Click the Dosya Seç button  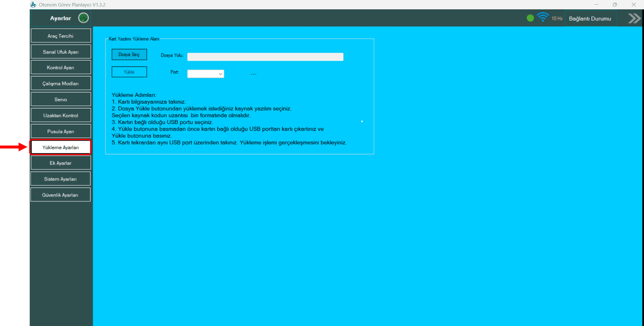[x=129, y=54]
